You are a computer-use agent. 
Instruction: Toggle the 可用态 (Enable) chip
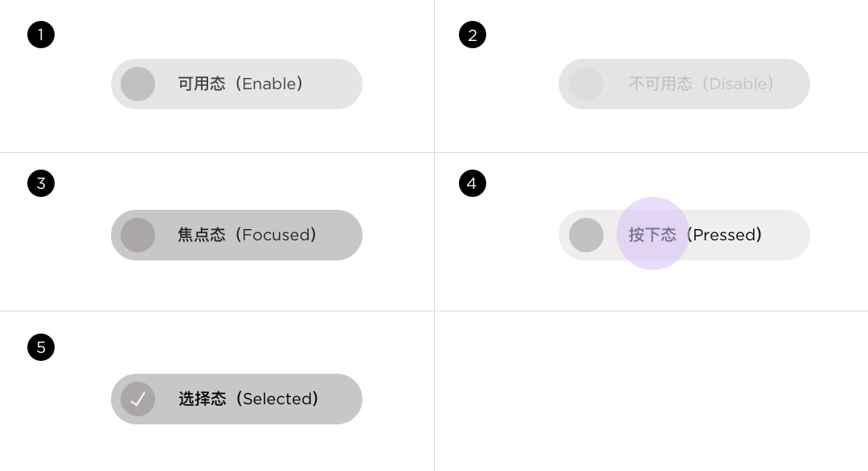pyautogui.click(x=236, y=84)
